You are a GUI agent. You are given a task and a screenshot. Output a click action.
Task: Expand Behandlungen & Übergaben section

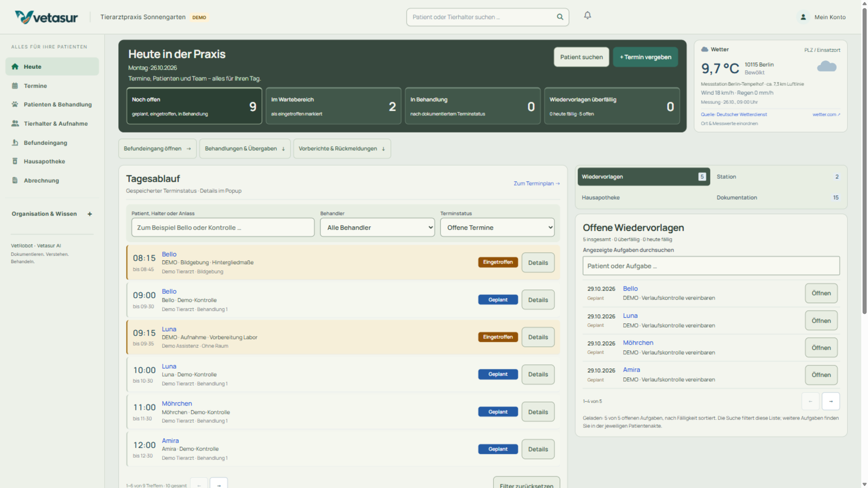tap(245, 149)
